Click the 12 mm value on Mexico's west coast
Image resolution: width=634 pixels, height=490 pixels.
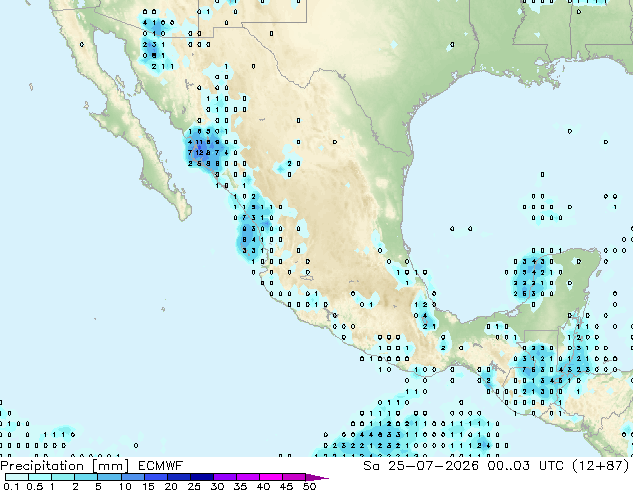(199, 153)
